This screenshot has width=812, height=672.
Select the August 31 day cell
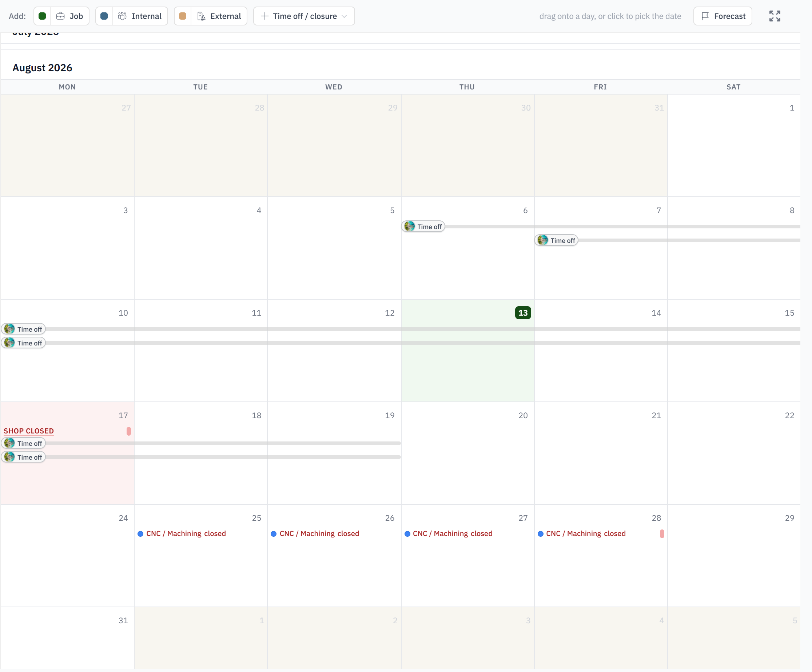tap(67, 638)
